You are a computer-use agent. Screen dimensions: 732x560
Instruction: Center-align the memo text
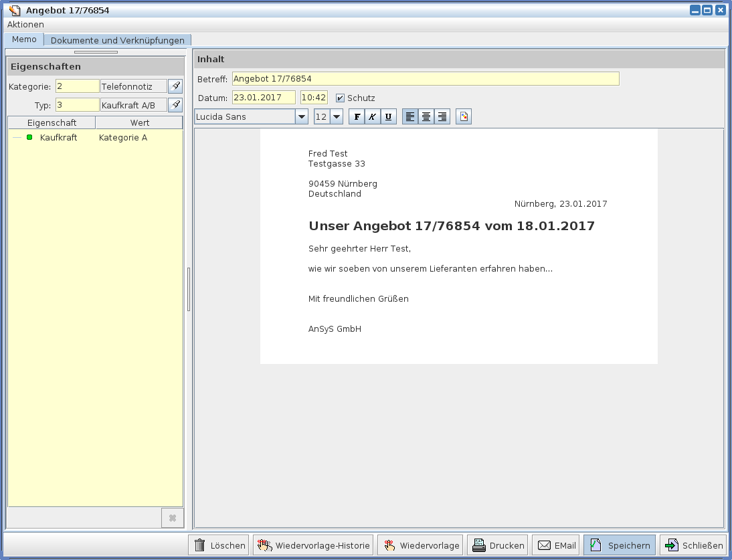pyautogui.click(x=426, y=116)
